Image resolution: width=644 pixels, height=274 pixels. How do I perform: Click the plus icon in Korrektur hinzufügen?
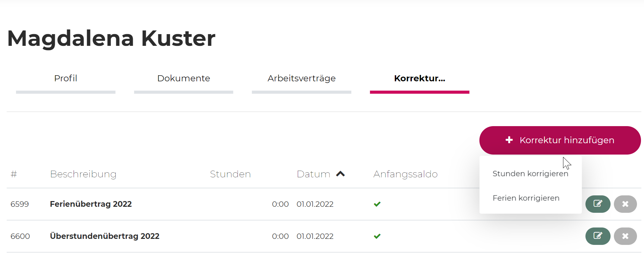509,140
